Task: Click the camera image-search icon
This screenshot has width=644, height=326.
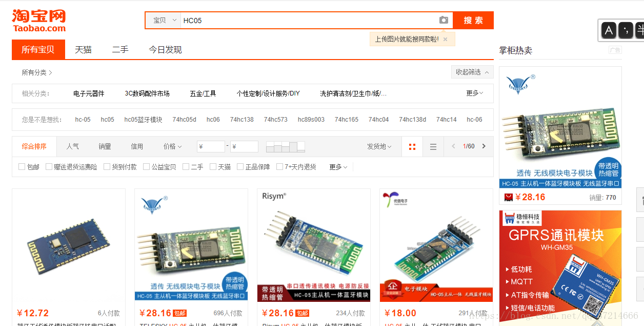Action: point(444,20)
